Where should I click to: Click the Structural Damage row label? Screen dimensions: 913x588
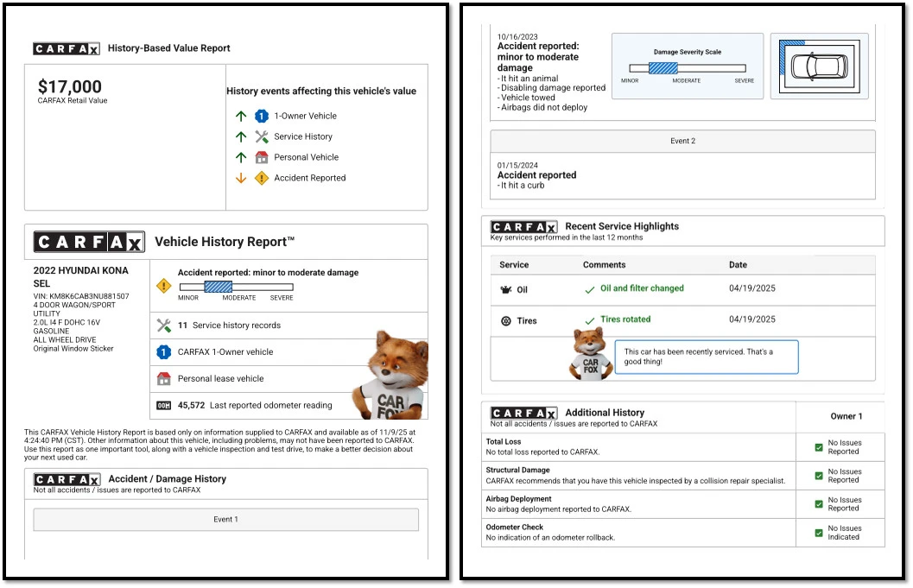coord(517,471)
